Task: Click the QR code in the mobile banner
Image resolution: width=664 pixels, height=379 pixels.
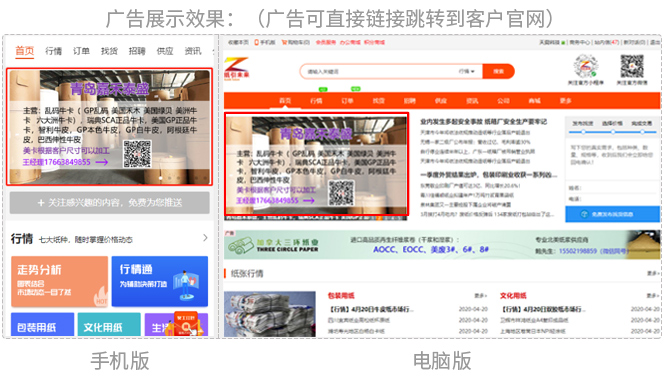Action: click(137, 154)
